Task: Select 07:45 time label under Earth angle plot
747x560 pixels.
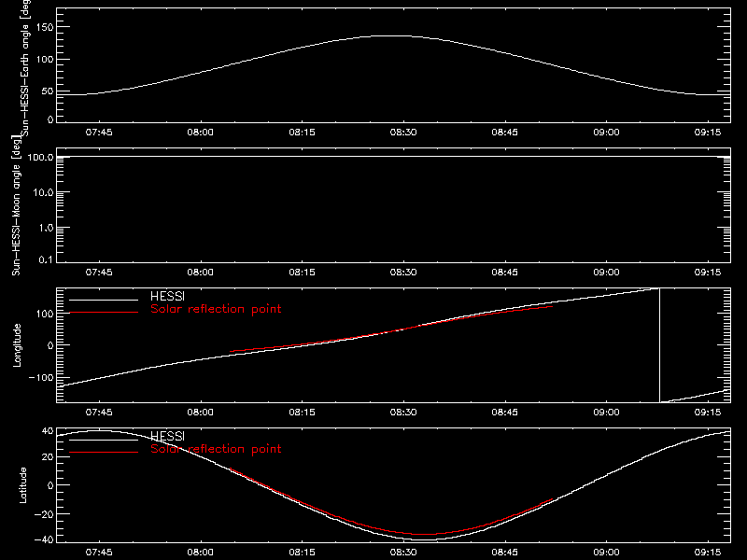Action: click(x=99, y=133)
